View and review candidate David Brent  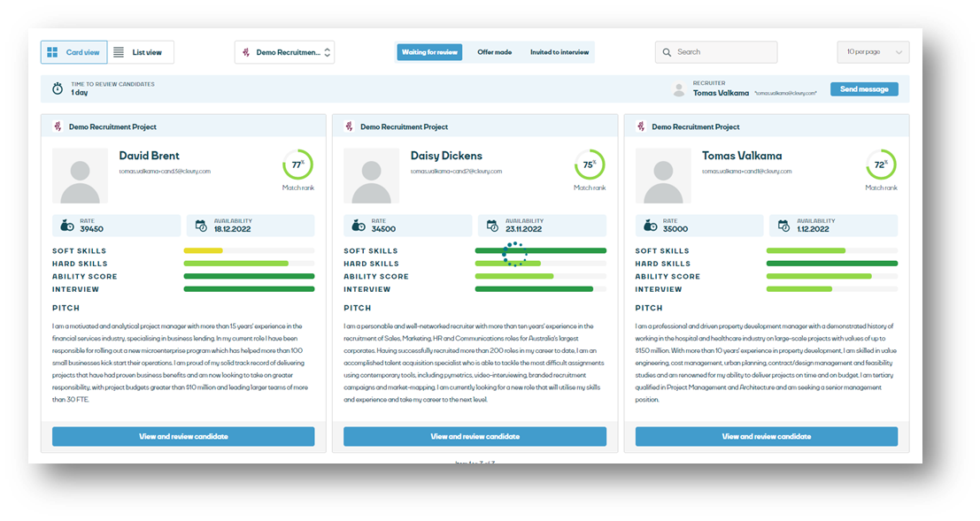(x=183, y=436)
